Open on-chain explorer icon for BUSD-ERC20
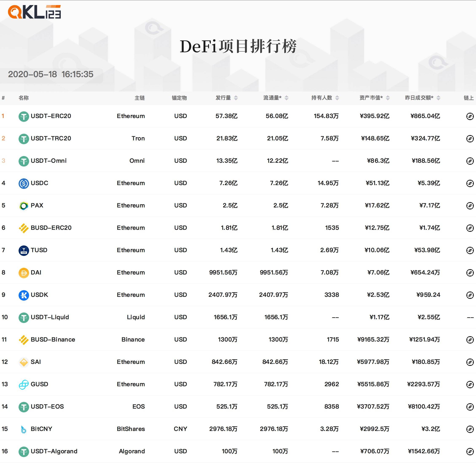476x463 pixels. coord(470,228)
